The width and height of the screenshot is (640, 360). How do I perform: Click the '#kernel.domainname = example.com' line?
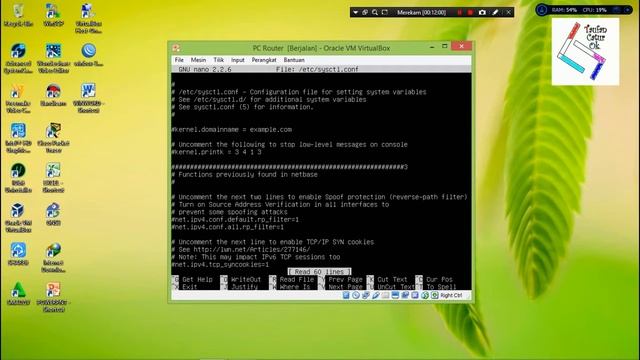[x=231, y=130]
